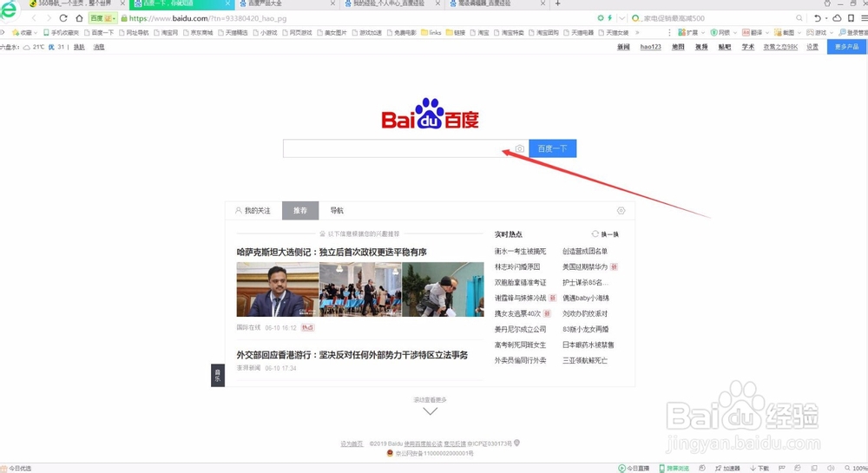Open the dropdown arrow next to 扩展
The width and height of the screenshot is (868, 473).
click(x=703, y=33)
